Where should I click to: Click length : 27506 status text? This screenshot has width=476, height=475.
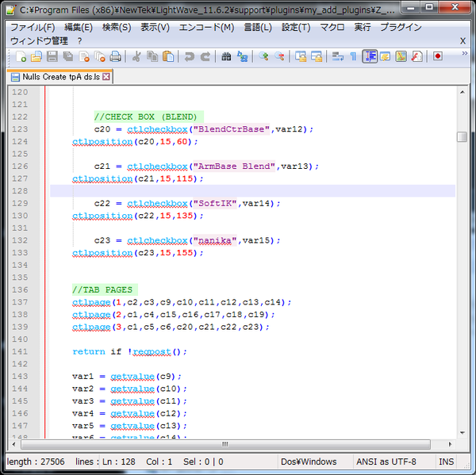pyautogui.click(x=36, y=462)
